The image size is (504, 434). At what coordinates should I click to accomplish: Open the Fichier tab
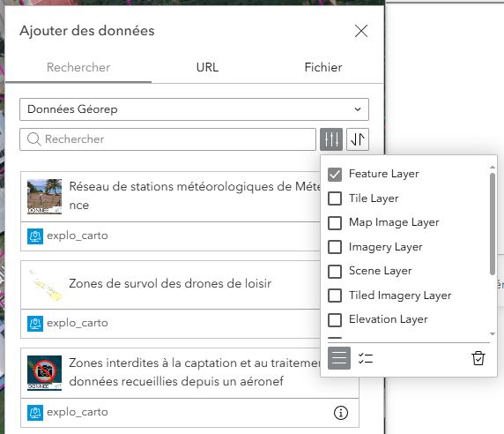[323, 67]
